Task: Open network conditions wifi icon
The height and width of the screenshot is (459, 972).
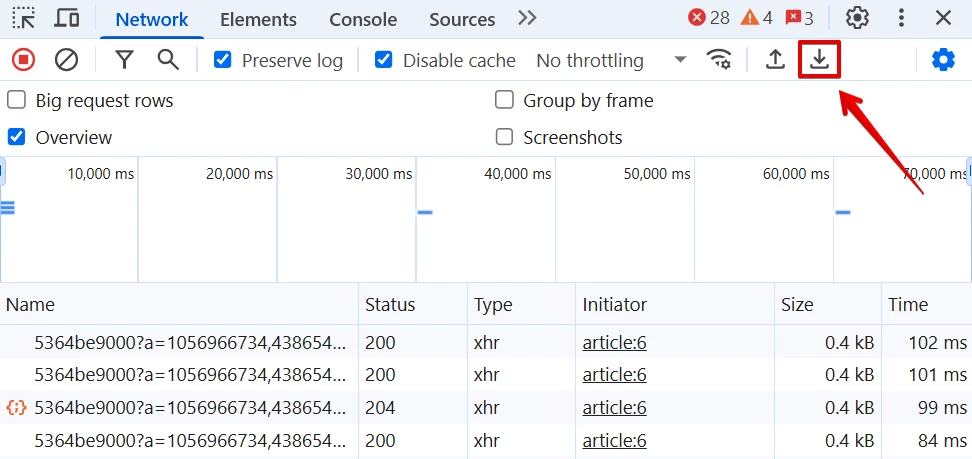Action: 718,60
